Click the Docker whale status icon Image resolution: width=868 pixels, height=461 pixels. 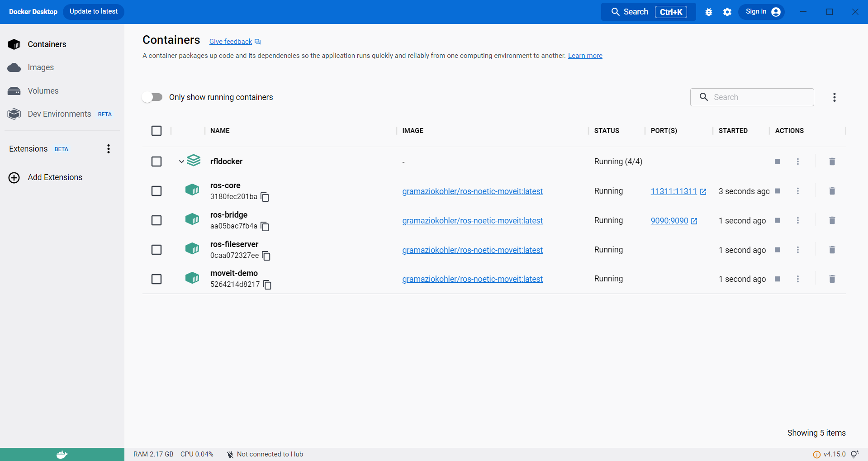62,454
